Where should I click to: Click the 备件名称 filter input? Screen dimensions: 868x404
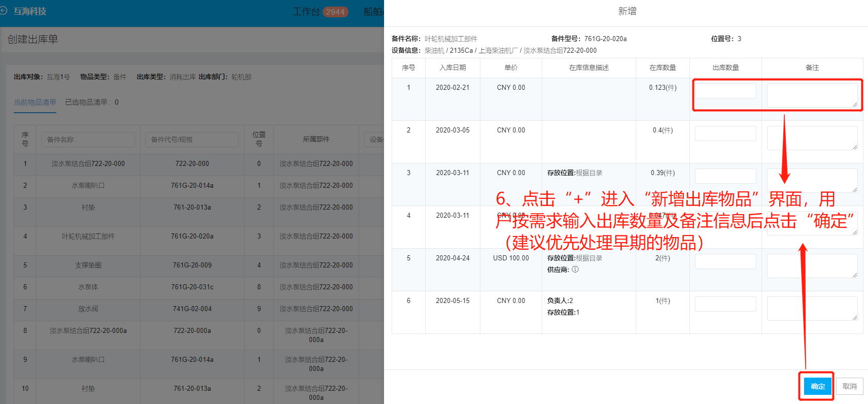pyautogui.click(x=88, y=140)
